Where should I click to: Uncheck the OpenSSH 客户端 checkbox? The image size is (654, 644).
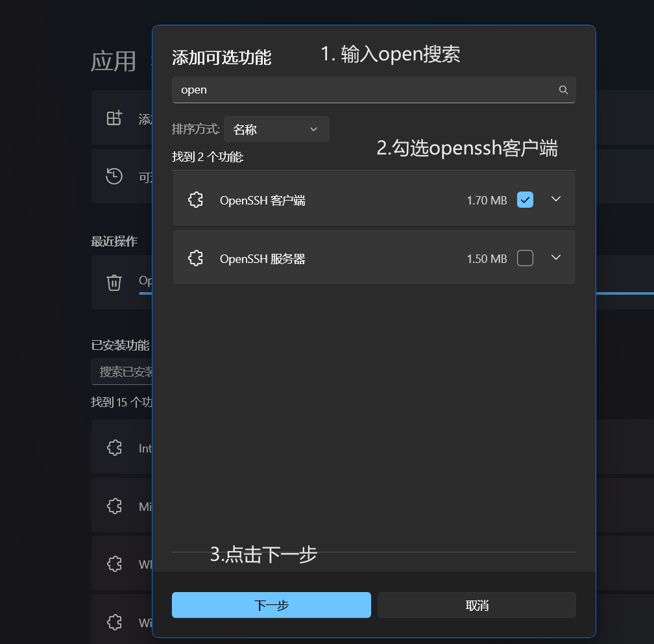[x=525, y=199]
